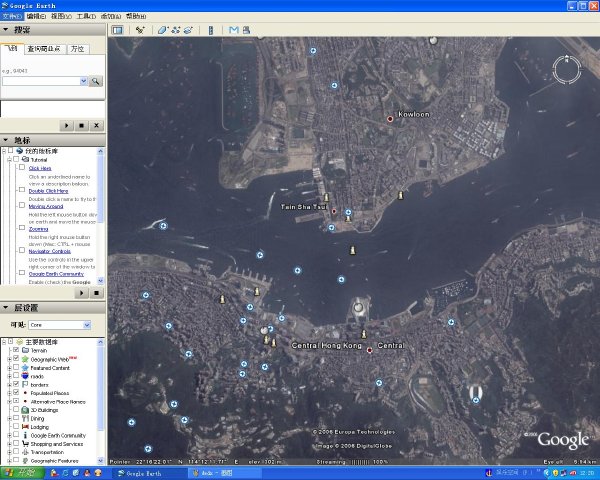Viewport: 600px width, 480px height.
Task: Open the 视图 View menu
Action: coord(61,16)
